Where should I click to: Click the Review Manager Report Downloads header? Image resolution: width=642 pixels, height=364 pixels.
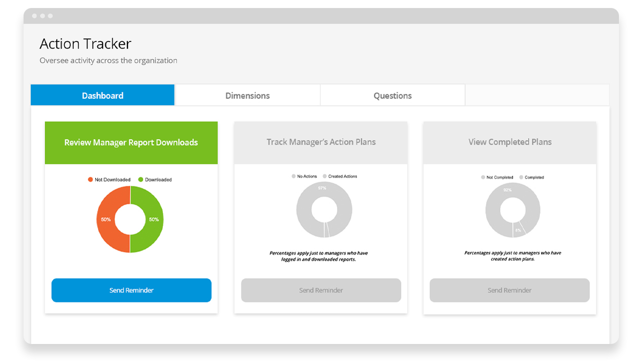pyautogui.click(x=131, y=143)
